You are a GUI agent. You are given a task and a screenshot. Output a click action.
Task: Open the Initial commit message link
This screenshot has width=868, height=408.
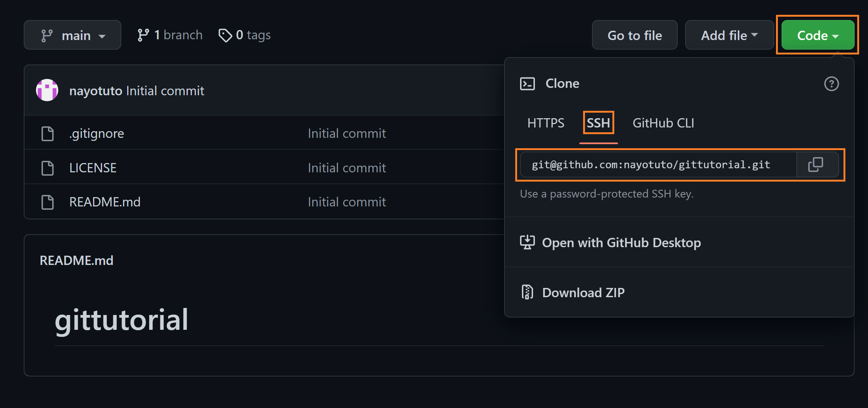point(165,91)
